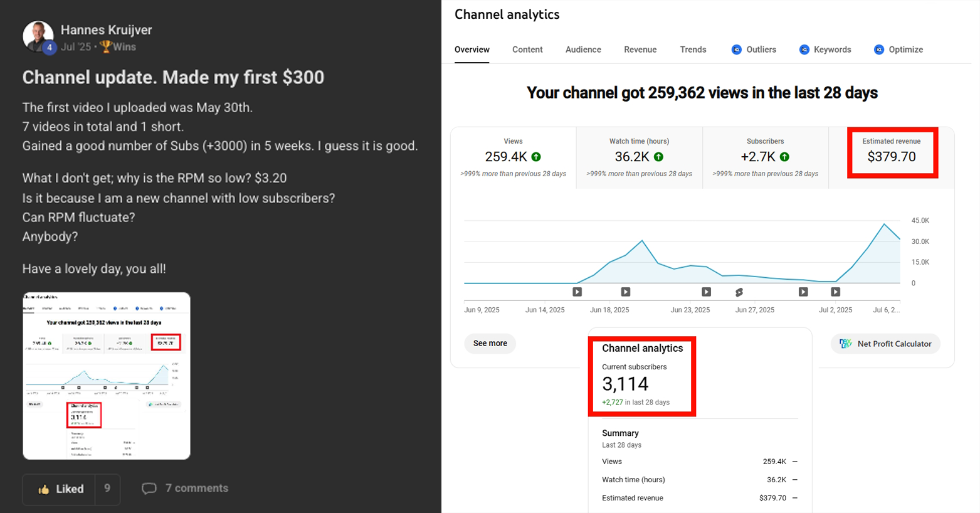
Task: Click the "+2,727 in last 28 days" text
Action: tap(636, 403)
